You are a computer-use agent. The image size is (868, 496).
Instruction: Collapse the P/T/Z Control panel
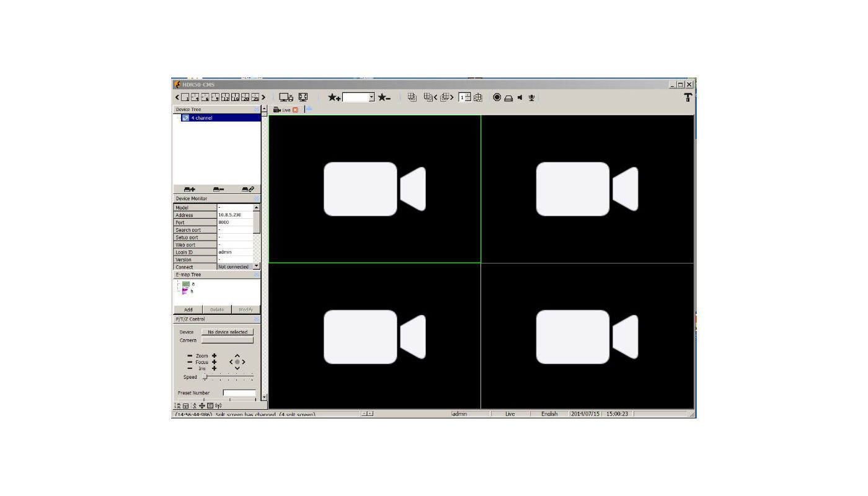click(x=256, y=319)
